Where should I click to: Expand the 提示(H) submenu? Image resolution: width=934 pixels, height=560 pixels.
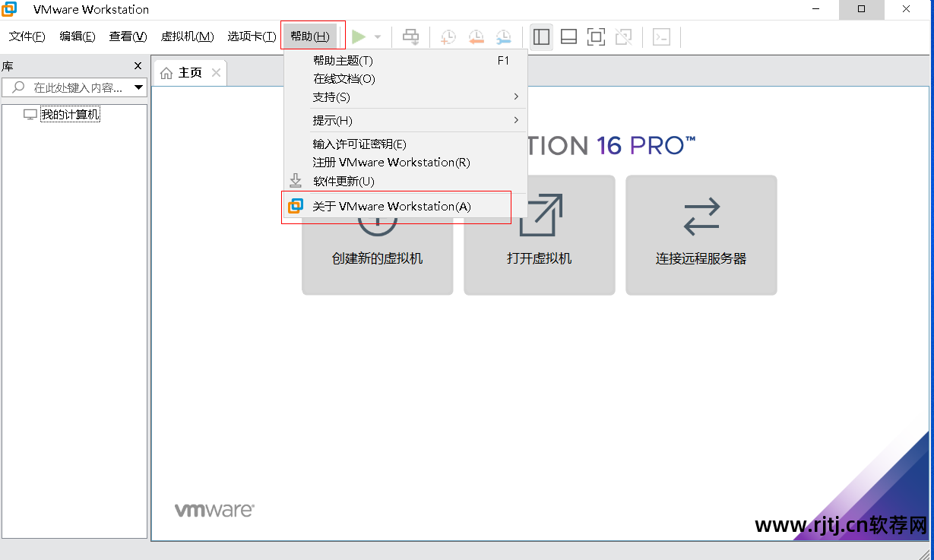click(x=405, y=121)
